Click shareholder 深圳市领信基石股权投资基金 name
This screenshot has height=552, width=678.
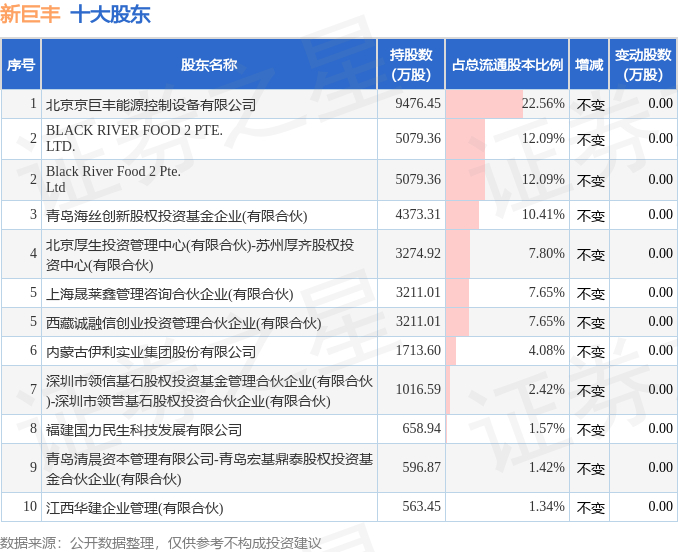pyautogui.click(x=209, y=391)
